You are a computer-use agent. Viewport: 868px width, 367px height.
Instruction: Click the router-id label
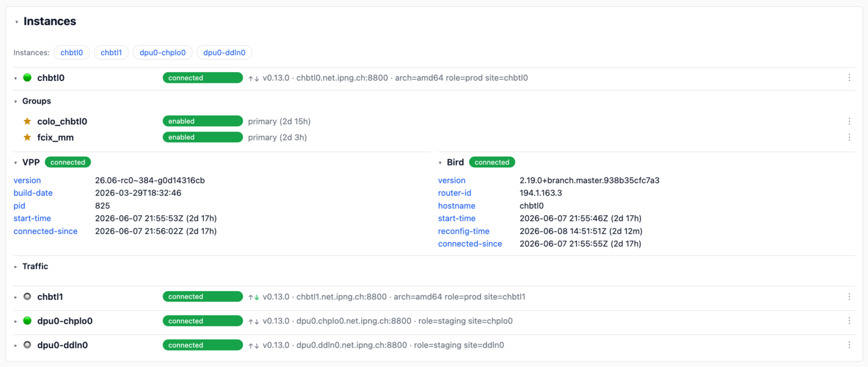pos(455,193)
